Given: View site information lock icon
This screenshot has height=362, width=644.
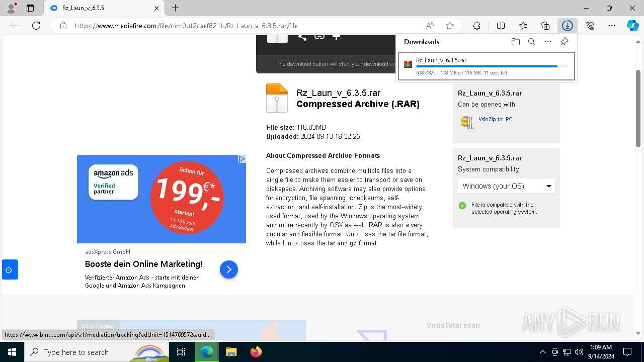Looking at the screenshot, I should pos(63,26).
